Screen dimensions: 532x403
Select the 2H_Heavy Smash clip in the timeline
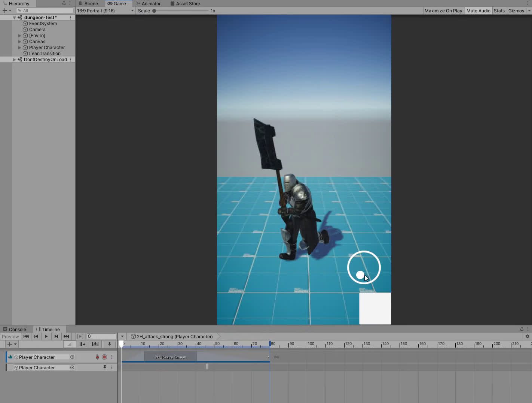tap(171, 357)
